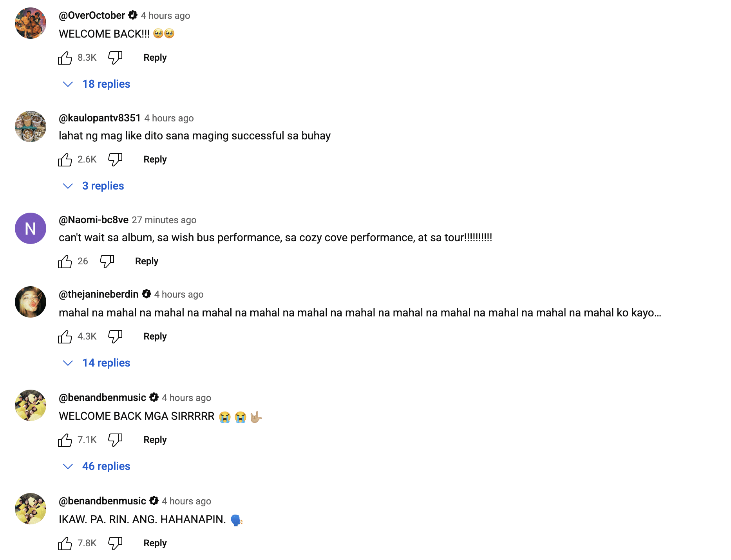Like @OverOctober's WELCOME BACK comment
Viewport: 731px width, 560px height.
coord(65,58)
